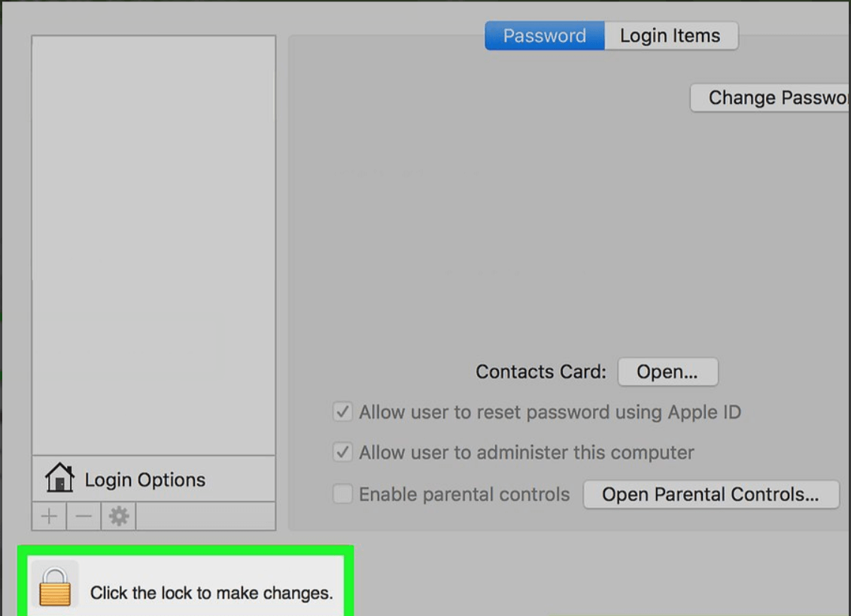Open the Contacts Card
Viewport: 851px width, 616px height.
tap(667, 372)
